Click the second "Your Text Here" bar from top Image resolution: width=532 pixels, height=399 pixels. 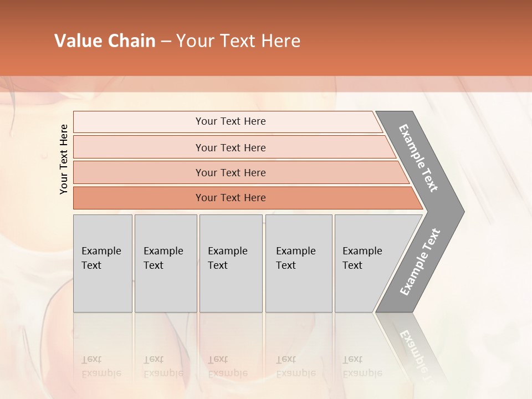pos(231,147)
